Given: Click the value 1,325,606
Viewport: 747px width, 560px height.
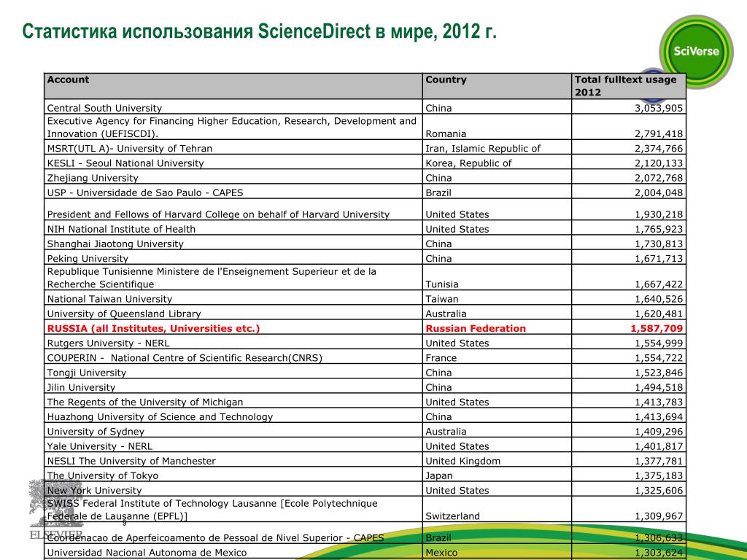Looking at the screenshot, I should (659, 491).
